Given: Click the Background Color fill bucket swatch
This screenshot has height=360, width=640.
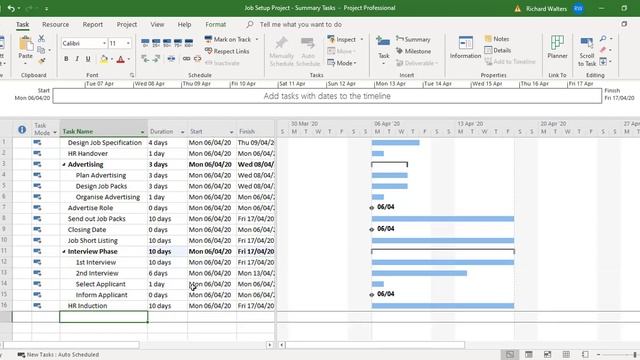Looking at the screenshot, I should 104,59.
